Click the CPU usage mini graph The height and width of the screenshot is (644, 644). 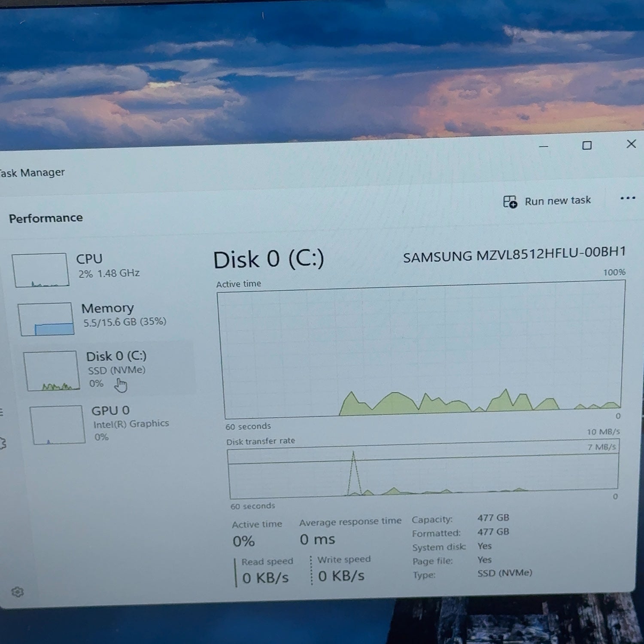(x=41, y=270)
